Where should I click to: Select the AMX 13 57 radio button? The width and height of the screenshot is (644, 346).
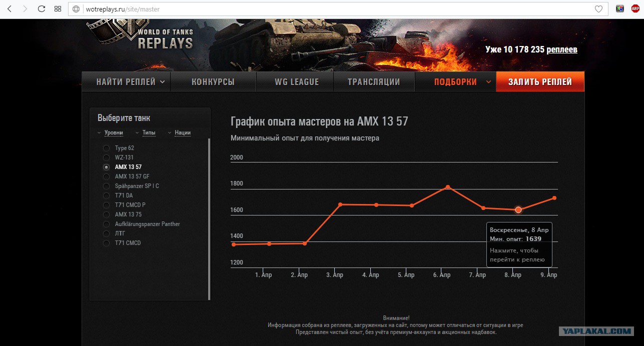tap(106, 167)
